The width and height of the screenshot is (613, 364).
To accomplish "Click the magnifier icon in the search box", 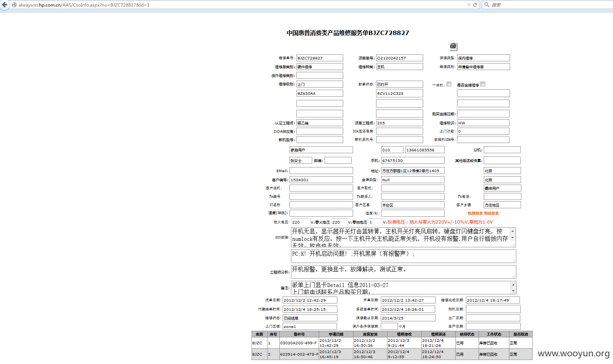I will (487, 5).
